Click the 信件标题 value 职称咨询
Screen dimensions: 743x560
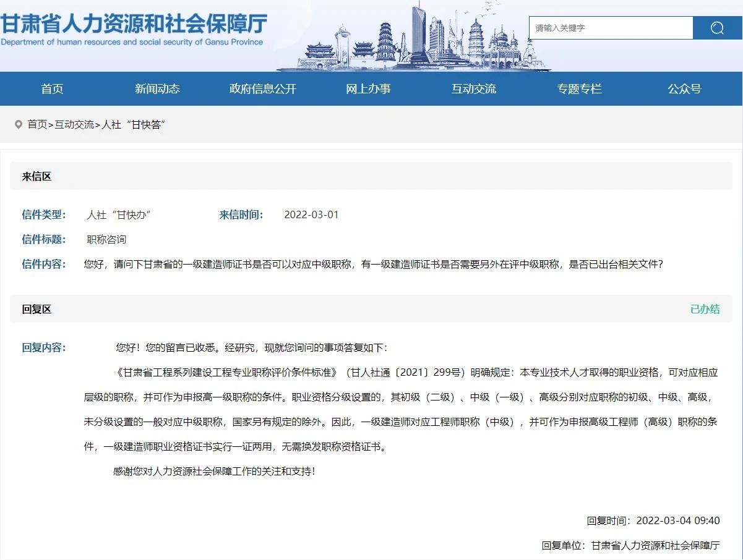click(x=106, y=239)
